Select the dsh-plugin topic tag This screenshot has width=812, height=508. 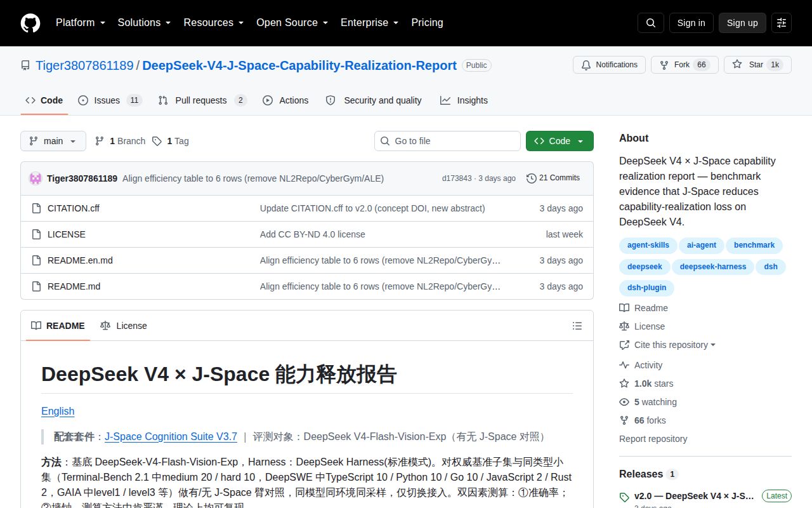point(646,288)
